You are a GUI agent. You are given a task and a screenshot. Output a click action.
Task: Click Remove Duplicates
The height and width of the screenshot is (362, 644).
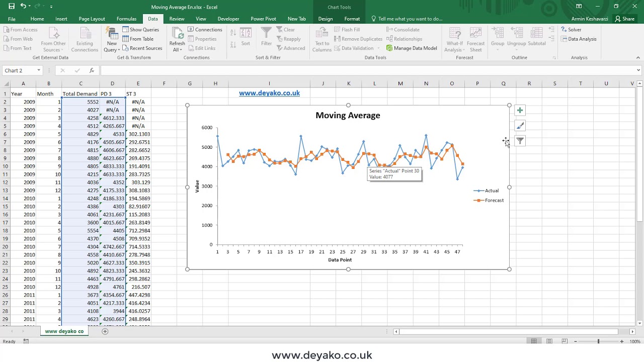[x=358, y=39]
